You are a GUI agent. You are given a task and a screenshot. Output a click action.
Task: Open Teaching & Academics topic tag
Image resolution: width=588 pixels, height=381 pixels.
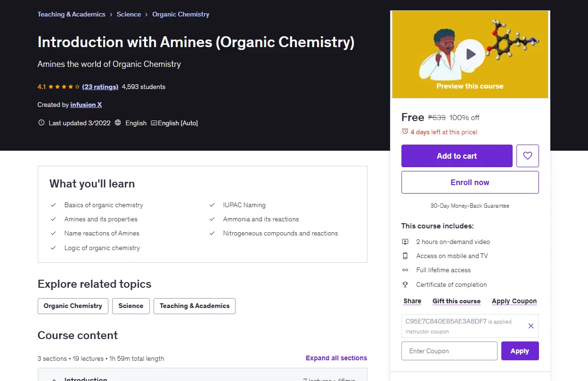pyautogui.click(x=195, y=306)
